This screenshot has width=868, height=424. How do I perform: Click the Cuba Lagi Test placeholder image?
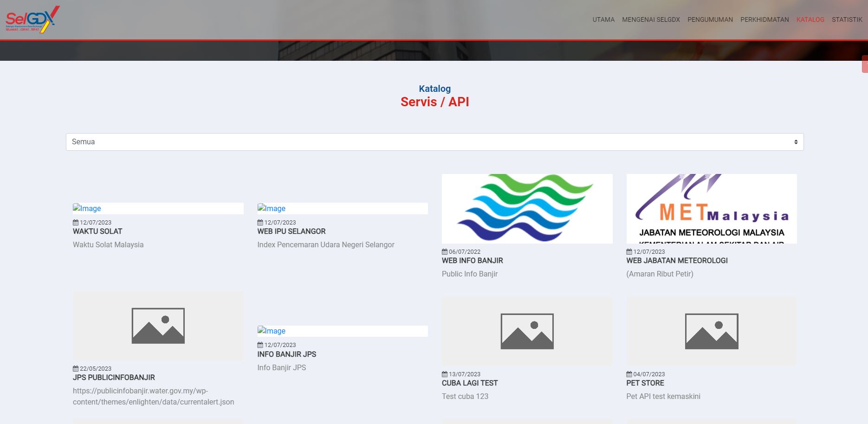[x=527, y=331]
